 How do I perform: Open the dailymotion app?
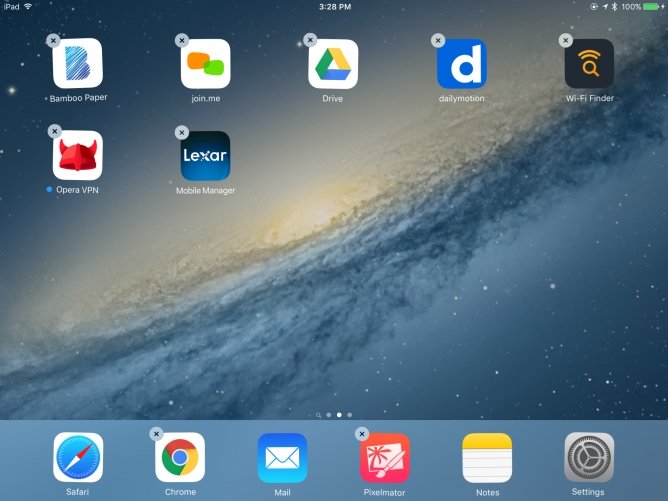tap(462, 64)
